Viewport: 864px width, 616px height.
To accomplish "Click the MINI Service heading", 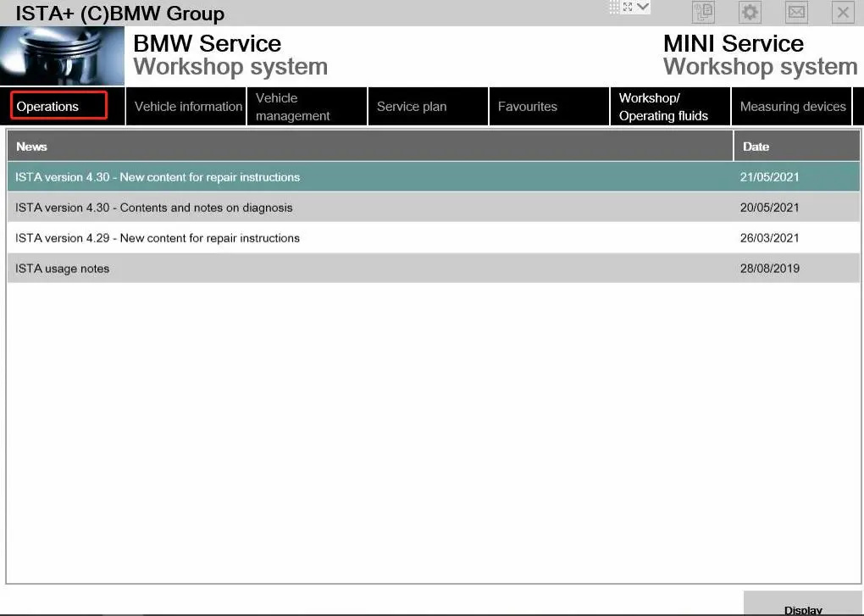I will pos(734,43).
